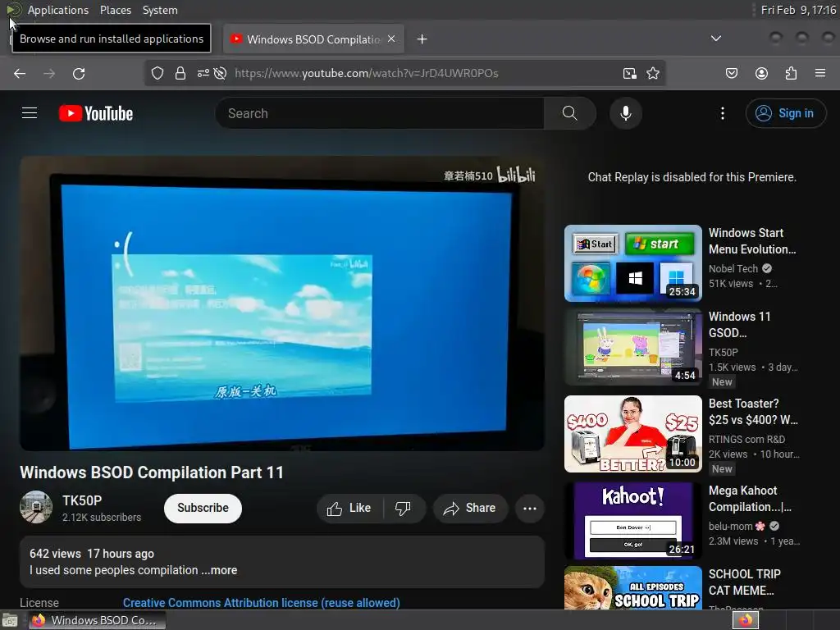Click Mega Kahoot Compilation title text
Screen dimensions: 840x630
[750, 499]
